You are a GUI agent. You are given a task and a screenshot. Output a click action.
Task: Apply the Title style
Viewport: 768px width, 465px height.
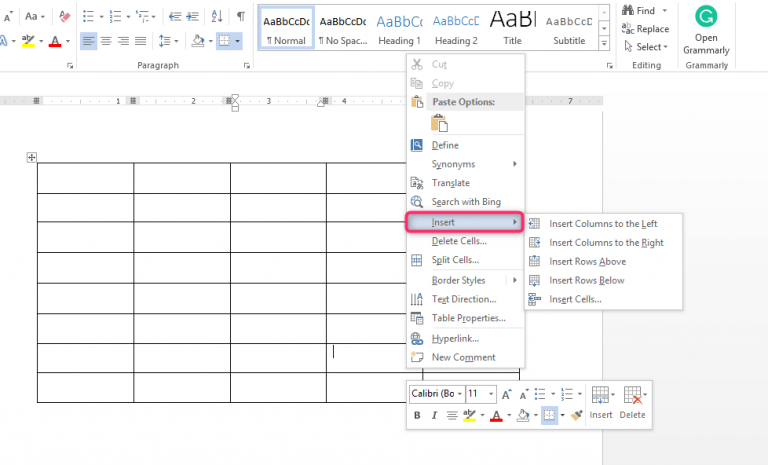coord(512,29)
